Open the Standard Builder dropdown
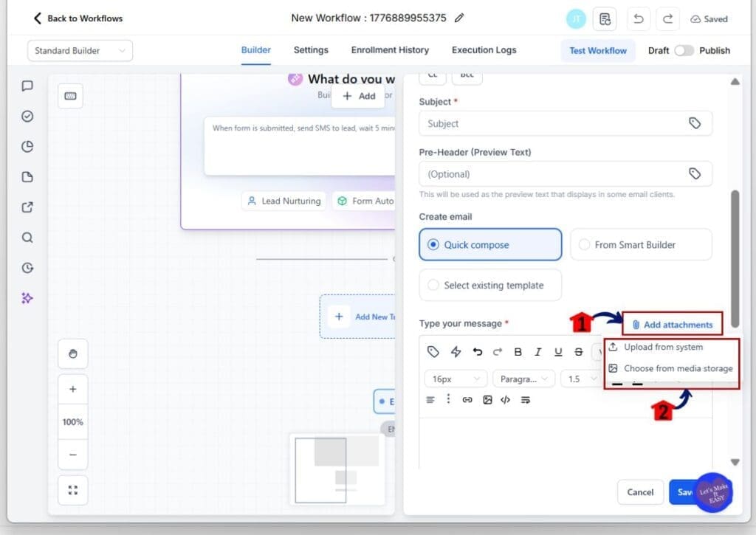756x535 pixels. (x=80, y=51)
